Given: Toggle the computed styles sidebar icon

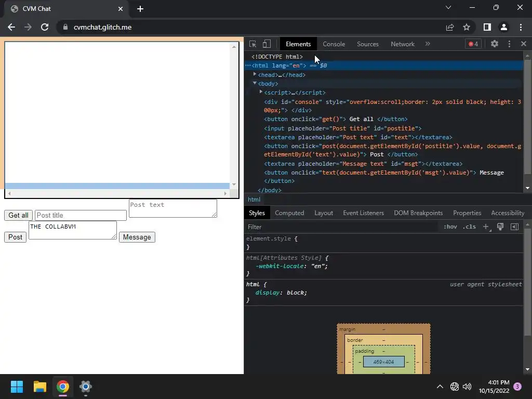Looking at the screenshot, I should (x=514, y=227).
